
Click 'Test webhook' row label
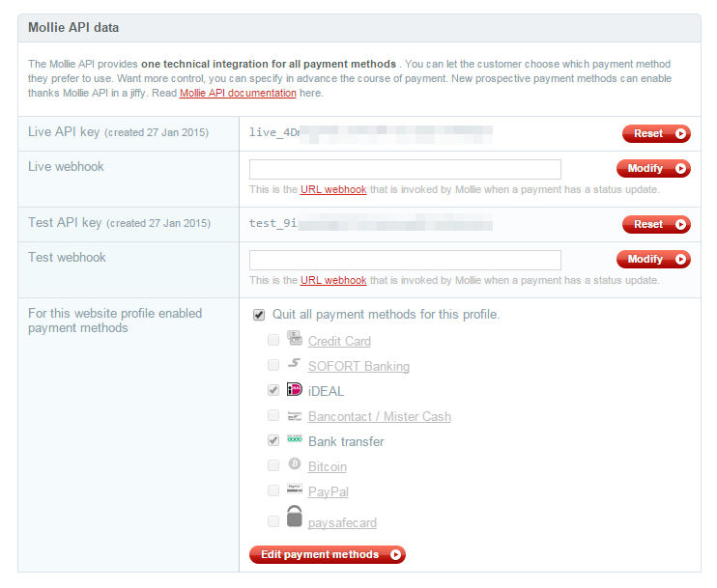pyautogui.click(x=67, y=257)
